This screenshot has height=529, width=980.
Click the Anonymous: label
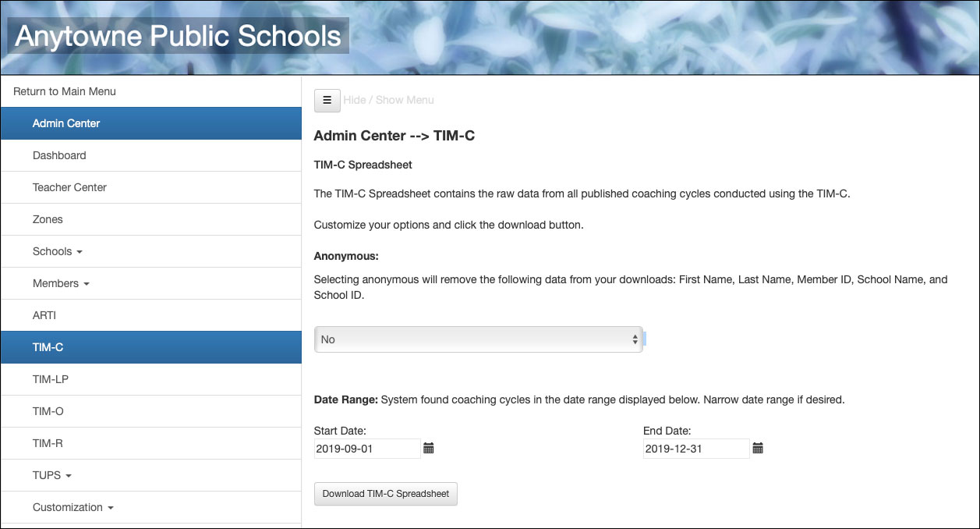pos(346,256)
